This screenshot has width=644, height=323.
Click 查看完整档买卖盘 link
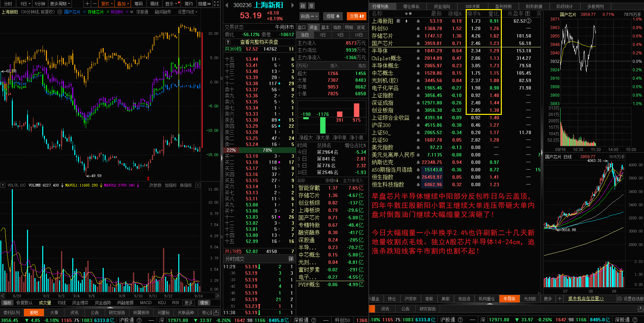(x=259, y=42)
